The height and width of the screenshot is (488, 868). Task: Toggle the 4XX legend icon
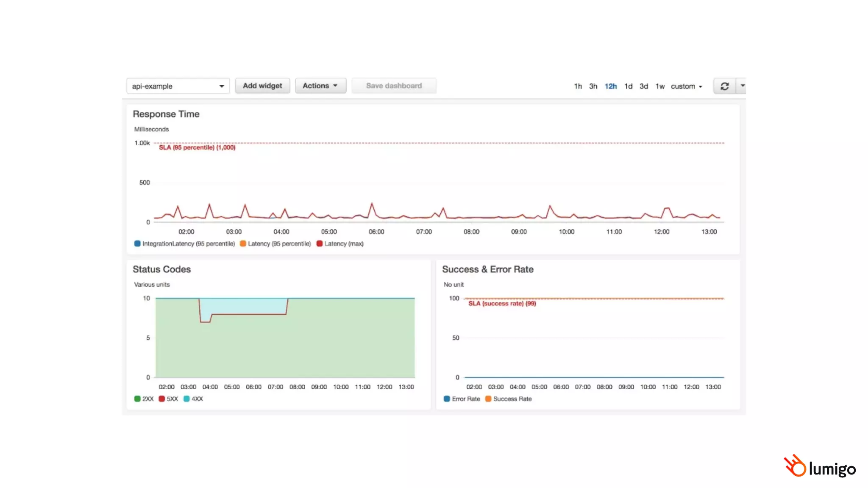[x=186, y=399]
